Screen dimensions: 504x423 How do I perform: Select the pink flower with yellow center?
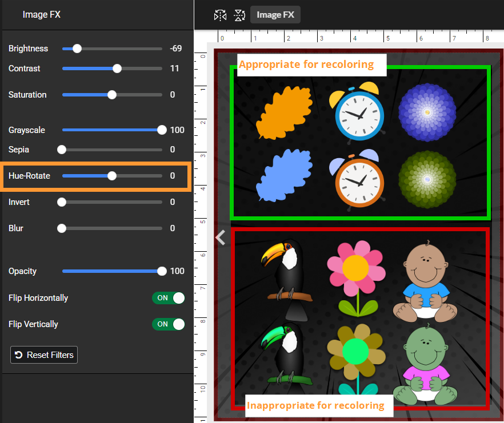click(x=357, y=278)
